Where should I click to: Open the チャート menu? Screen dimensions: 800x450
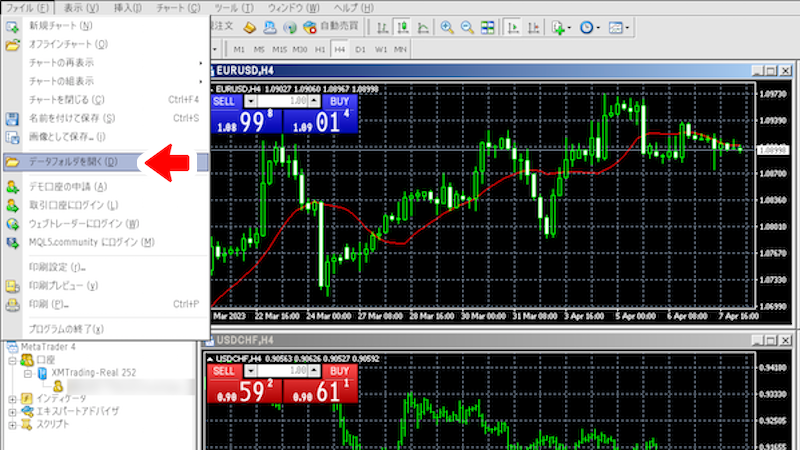[178, 8]
